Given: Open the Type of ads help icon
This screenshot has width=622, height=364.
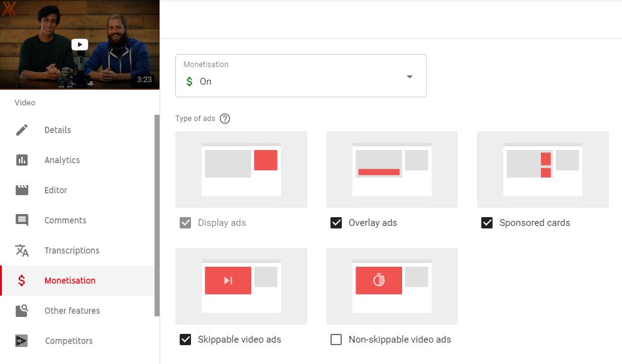Looking at the screenshot, I should point(225,119).
